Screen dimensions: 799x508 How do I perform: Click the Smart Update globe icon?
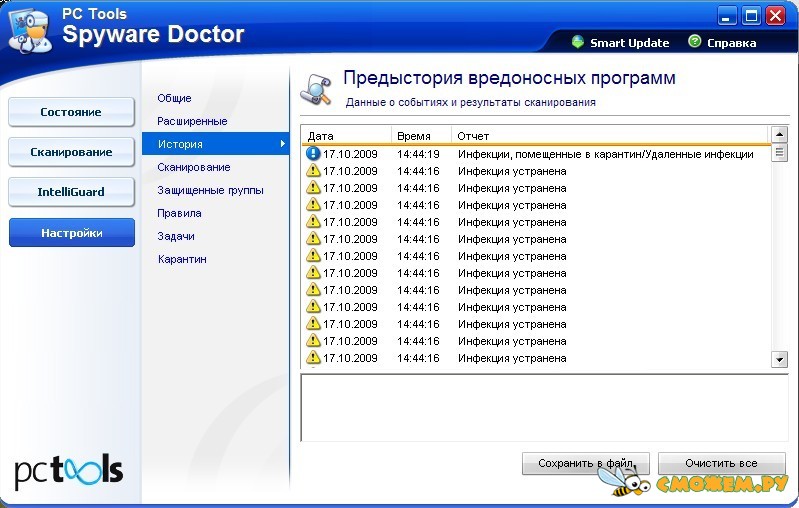coord(577,42)
